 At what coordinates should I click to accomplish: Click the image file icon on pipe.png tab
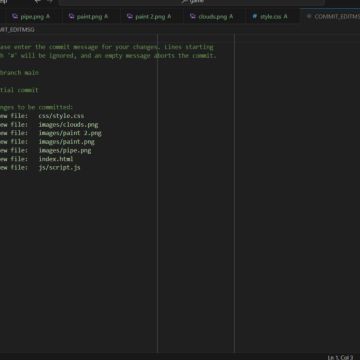(15, 16)
